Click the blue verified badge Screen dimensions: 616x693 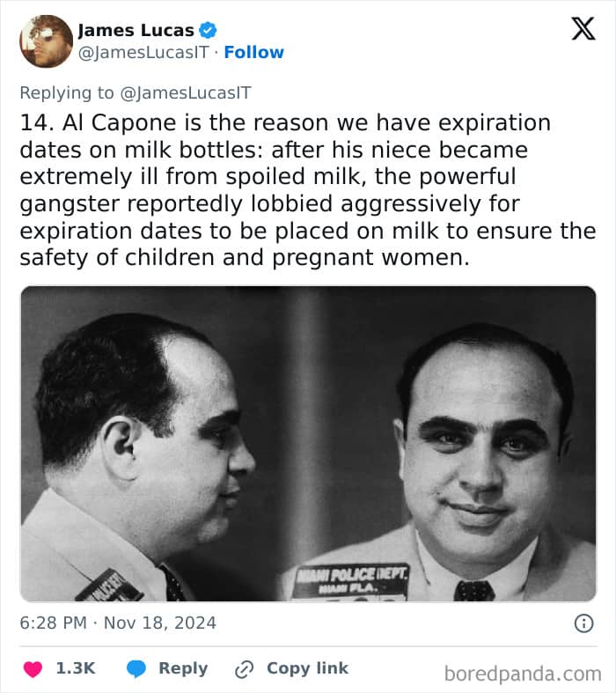tap(209, 31)
